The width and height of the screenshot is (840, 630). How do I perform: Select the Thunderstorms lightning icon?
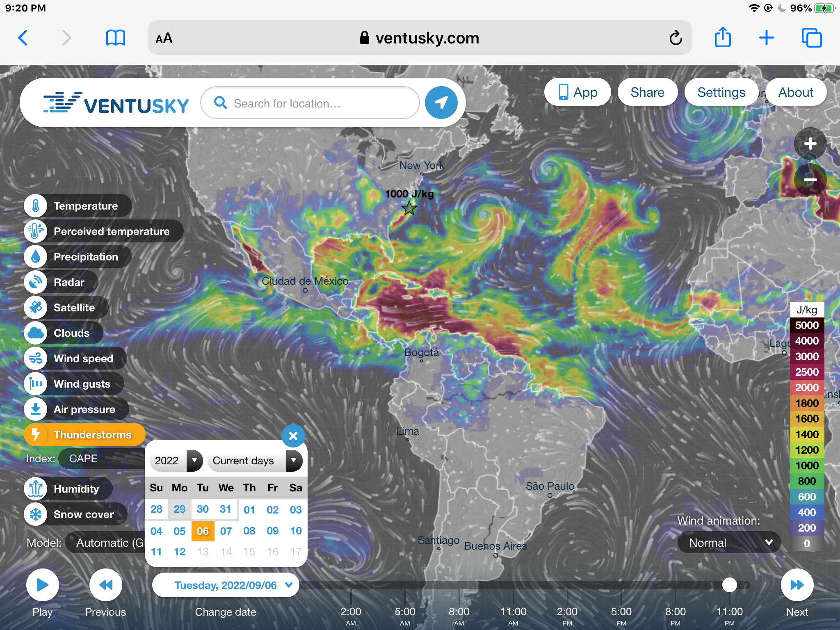point(36,435)
